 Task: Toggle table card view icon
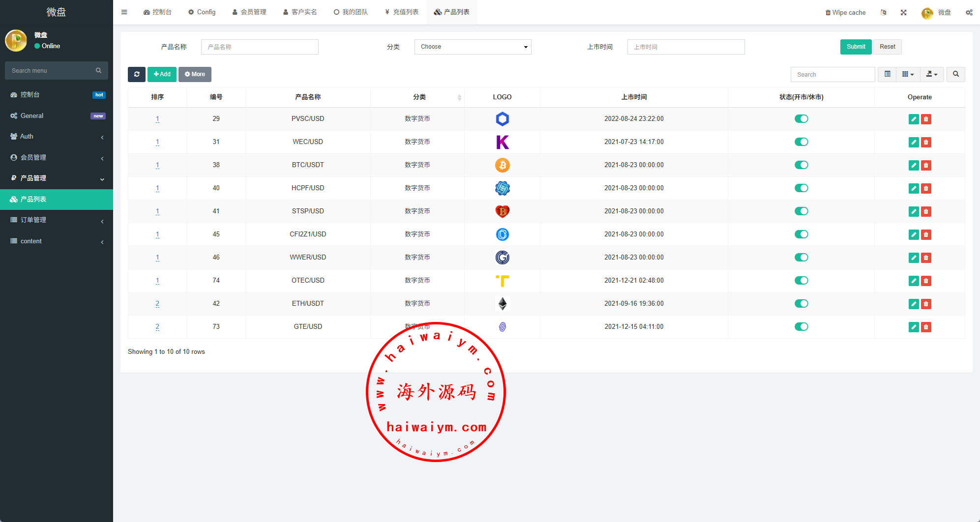(887, 74)
